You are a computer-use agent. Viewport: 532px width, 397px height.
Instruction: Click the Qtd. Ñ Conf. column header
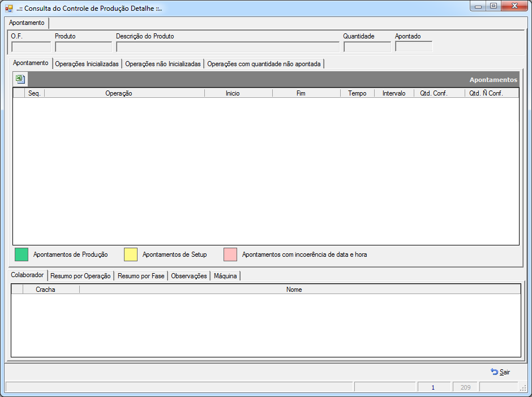pos(492,93)
